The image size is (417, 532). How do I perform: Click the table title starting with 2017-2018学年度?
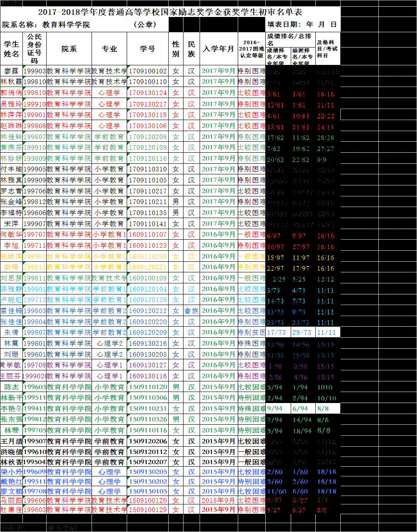point(170,12)
